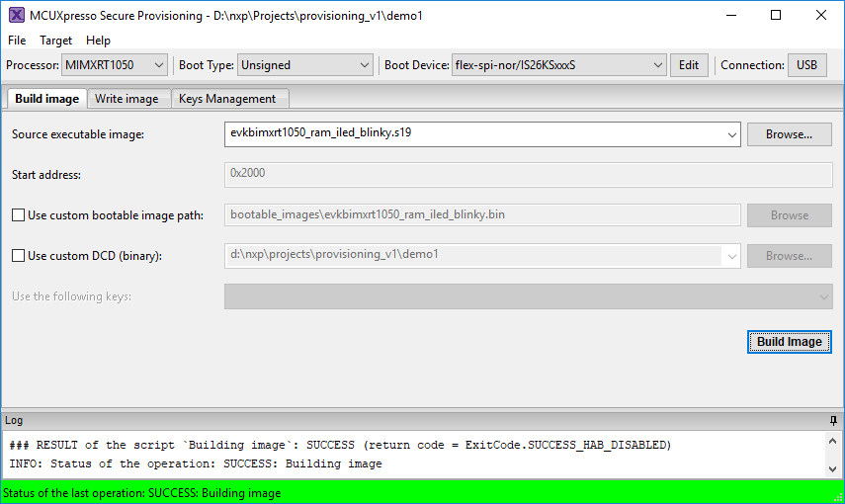Image resolution: width=845 pixels, height=504 pixels.
Task: Open the Boot Type Unsigned dropdown
Action: click(x=305, y=65)
